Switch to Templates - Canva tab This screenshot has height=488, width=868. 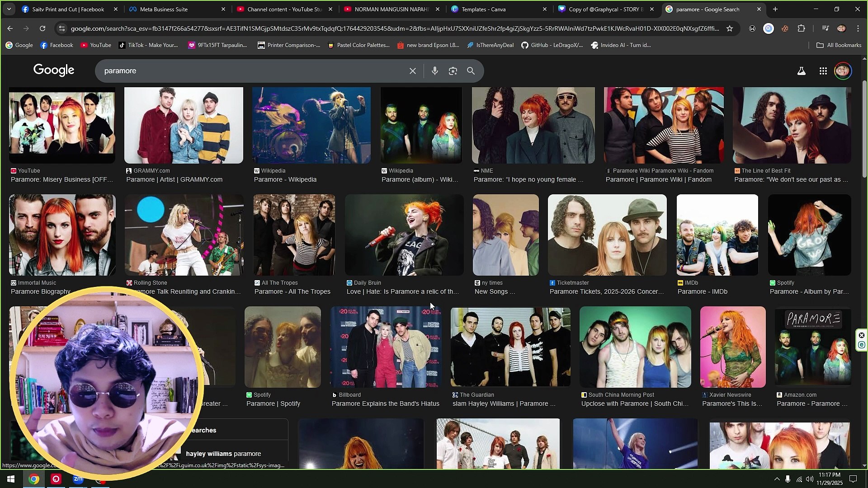(483, 9)
